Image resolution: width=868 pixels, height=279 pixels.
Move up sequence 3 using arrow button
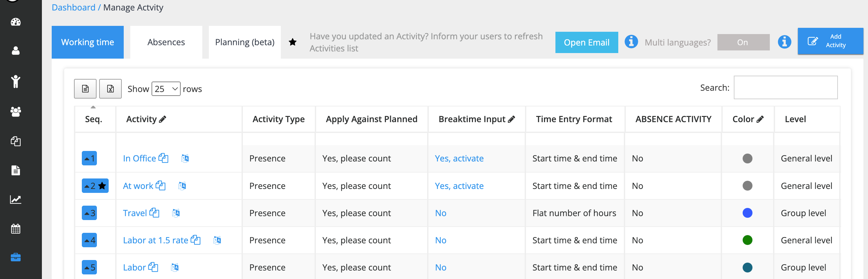(89, 213)
